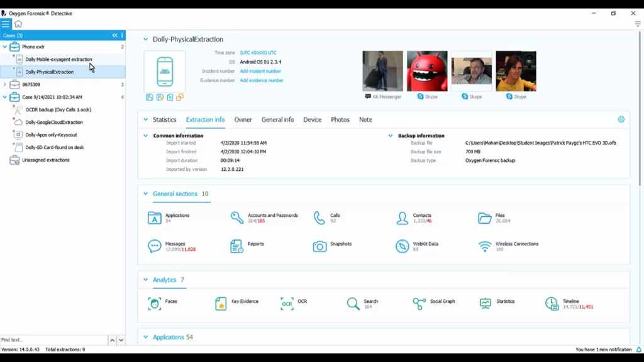
Task: Click the filter icon at top right
Action: [638, 25]
